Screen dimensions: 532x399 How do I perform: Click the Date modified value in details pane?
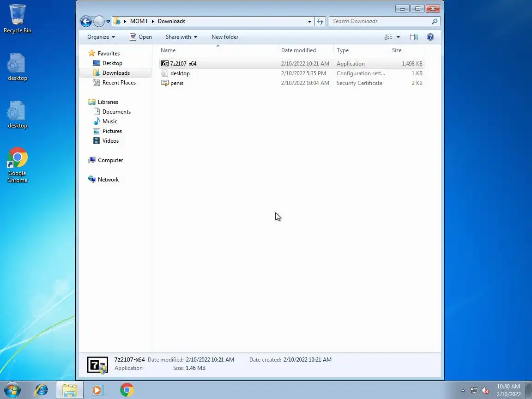pyautogui.click(x=210, y=360)
